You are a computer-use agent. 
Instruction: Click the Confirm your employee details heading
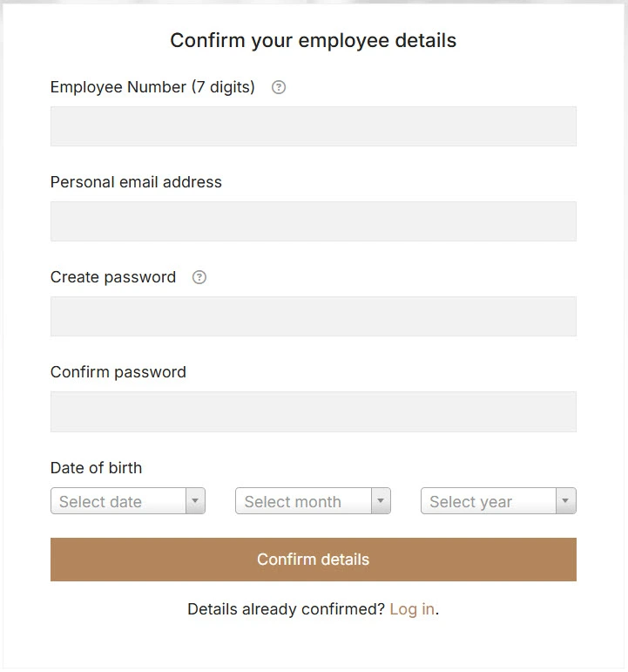314,40
